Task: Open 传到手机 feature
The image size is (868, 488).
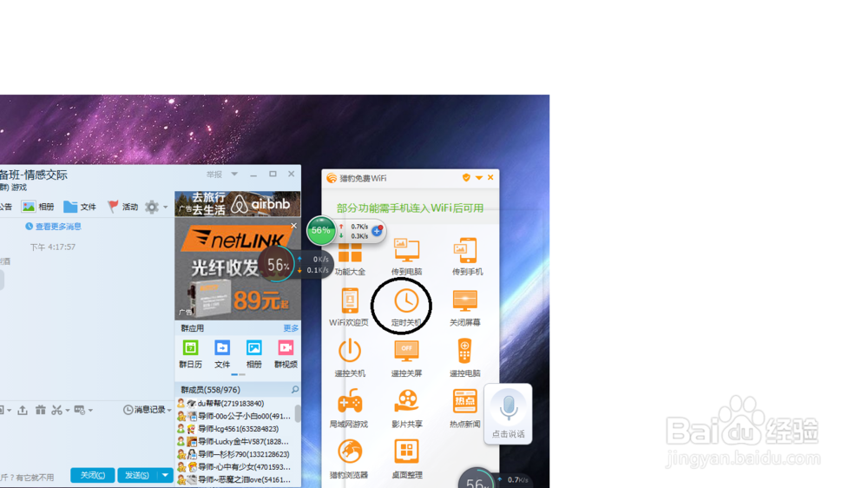Action: pos(467,256)
